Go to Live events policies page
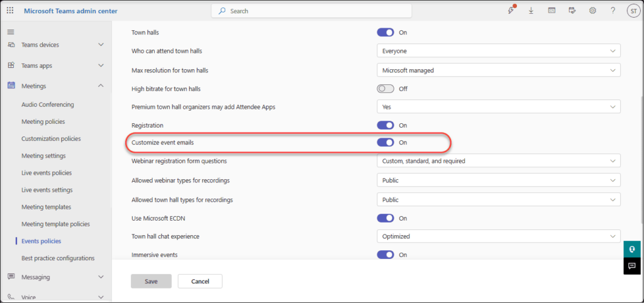644x303 pixels. tap(47, 173)
